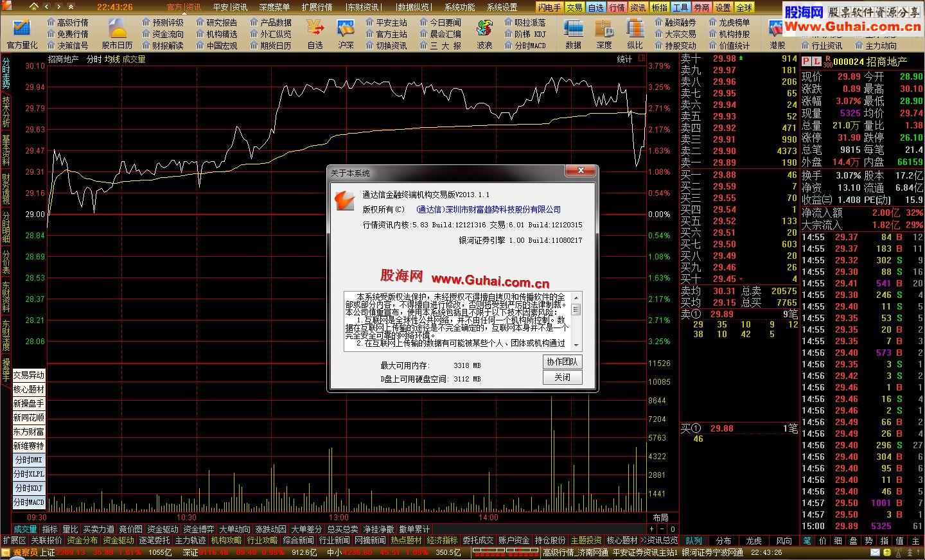Open 深度菜单 menu
The width and height of the screenshot is (925, 560).
274,7
